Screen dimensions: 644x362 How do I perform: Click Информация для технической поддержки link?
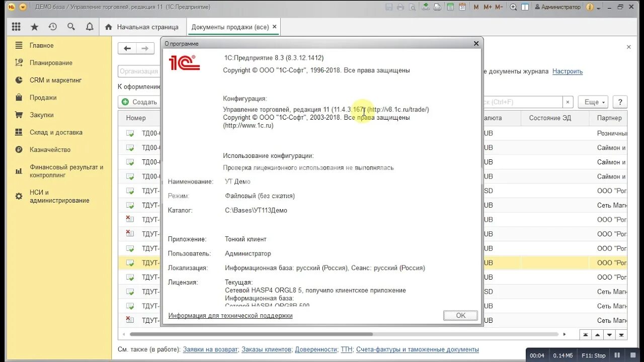[230, 316]
